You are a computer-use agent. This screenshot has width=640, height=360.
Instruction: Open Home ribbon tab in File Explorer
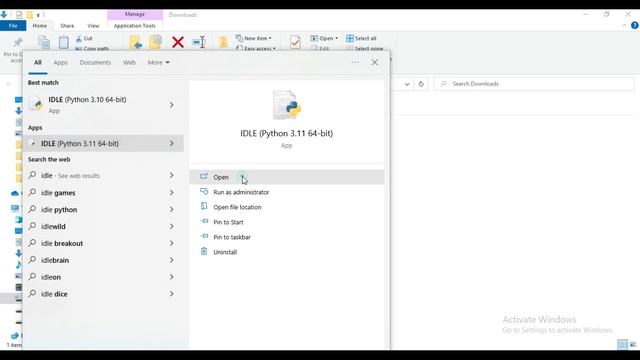point(40,26)
